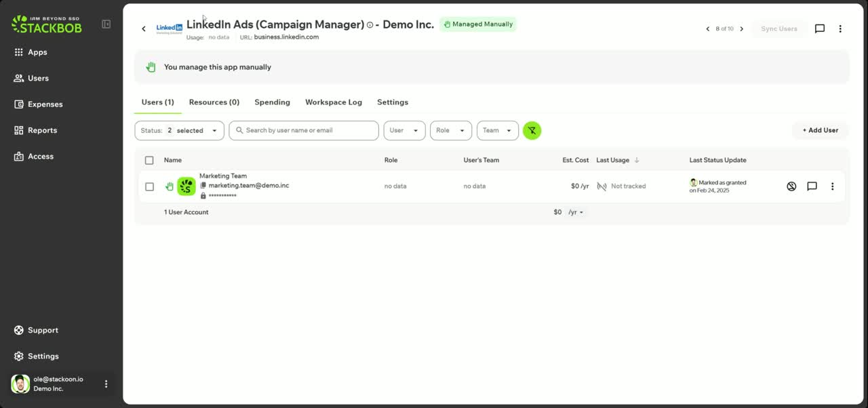
Task: Sort by Name column header
Action: click(173, 161)
